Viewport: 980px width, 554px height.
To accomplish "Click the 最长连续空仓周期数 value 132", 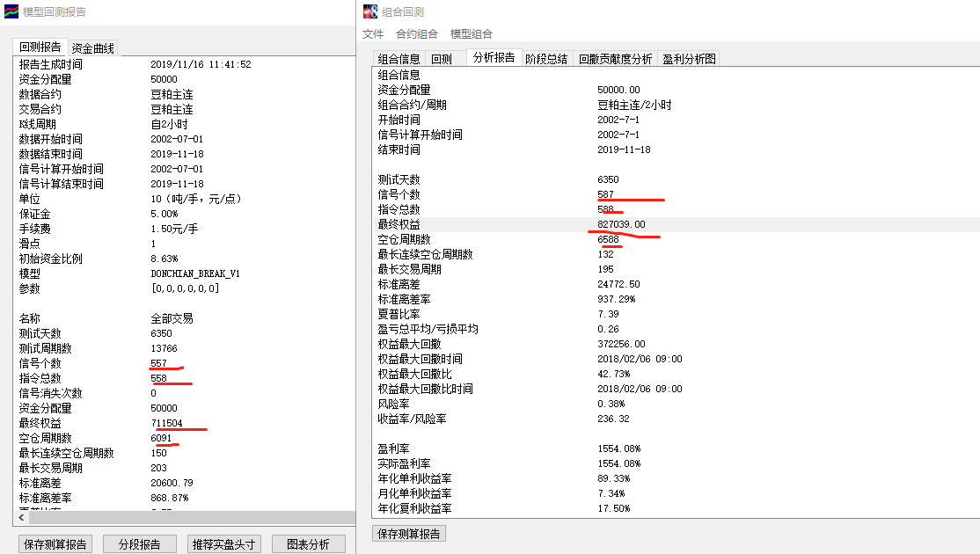I will click(x=605, y=254).
